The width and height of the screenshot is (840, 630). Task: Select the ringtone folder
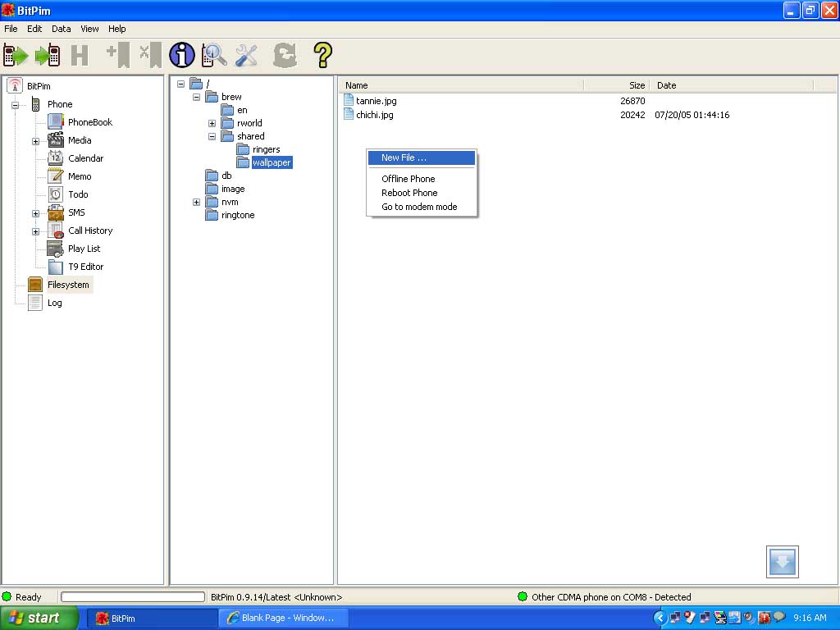[238, 215]
